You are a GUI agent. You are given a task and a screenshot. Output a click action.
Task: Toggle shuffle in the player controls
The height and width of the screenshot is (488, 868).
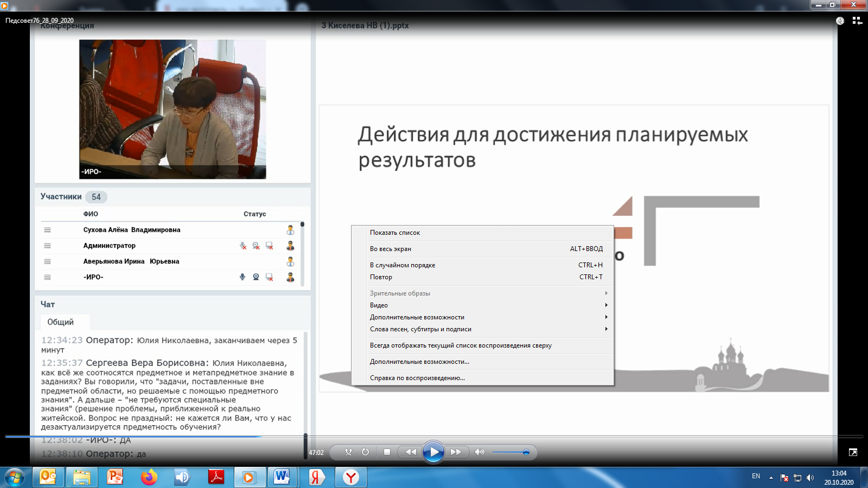[x=348, y=452]
